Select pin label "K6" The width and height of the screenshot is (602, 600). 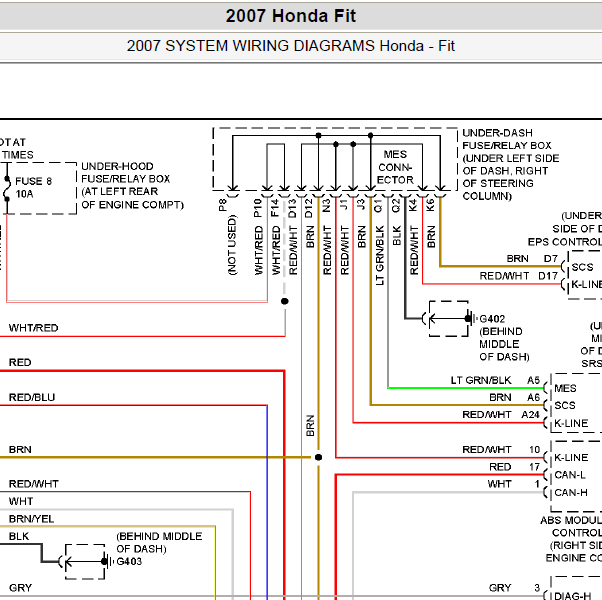431,205
